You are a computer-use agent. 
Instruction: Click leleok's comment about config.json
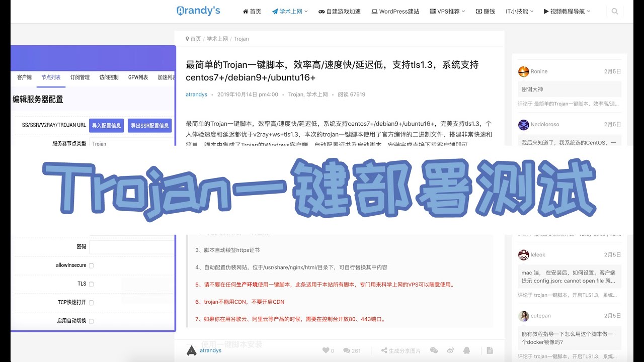(569, 277)
